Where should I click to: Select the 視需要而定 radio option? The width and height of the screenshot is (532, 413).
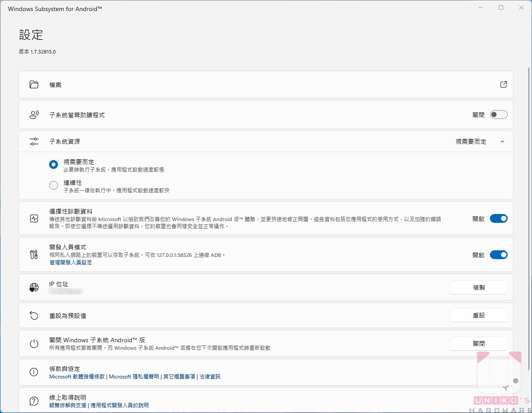(x=54, y=164)
